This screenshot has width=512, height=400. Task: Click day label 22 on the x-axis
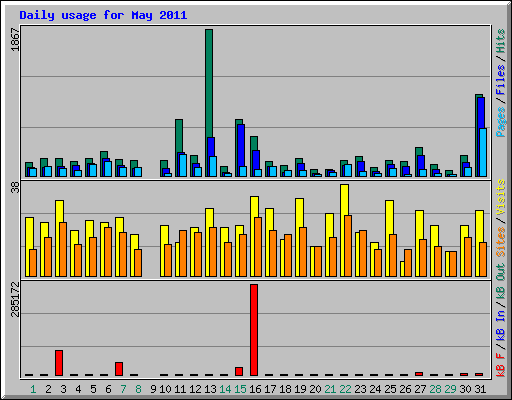(x=345, y=389)
